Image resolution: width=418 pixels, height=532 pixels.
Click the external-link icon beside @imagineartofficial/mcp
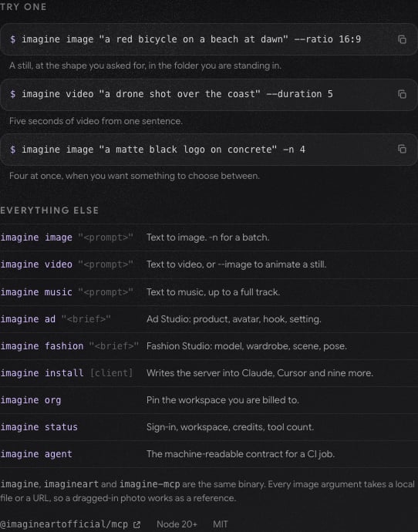pyautogui.click(x=137, y=524)
